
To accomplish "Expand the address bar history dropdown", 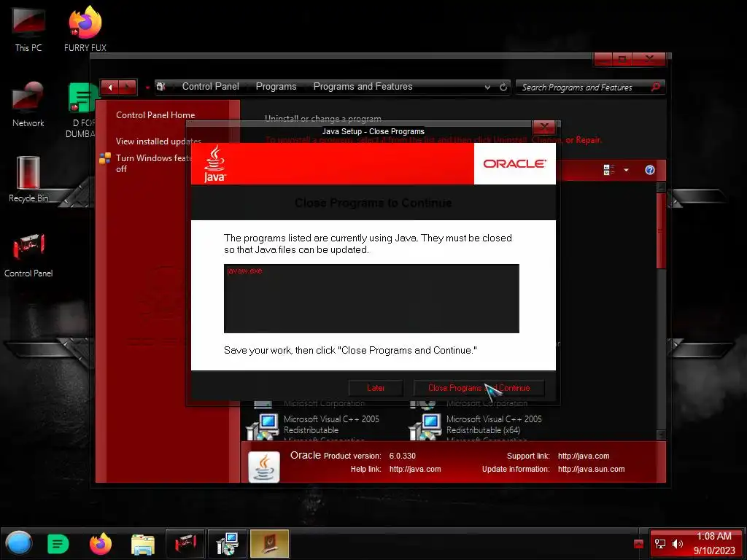I will pyautogui.click(x=487, y=87).
